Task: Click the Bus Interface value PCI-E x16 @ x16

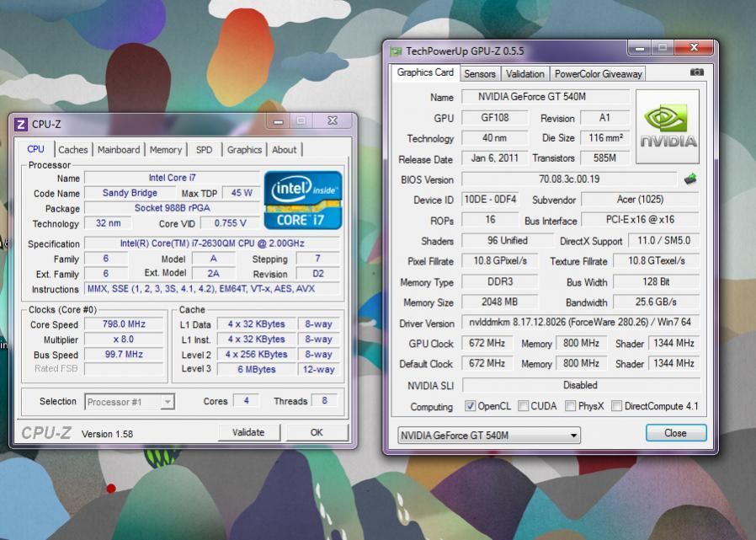Action: click(x=641, y=220)
